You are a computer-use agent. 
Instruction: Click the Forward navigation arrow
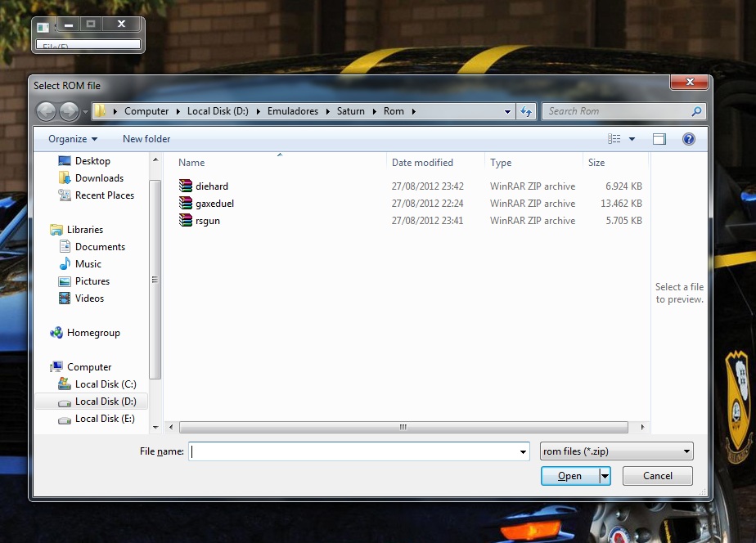pyautogui.click(x=66, y=111)
